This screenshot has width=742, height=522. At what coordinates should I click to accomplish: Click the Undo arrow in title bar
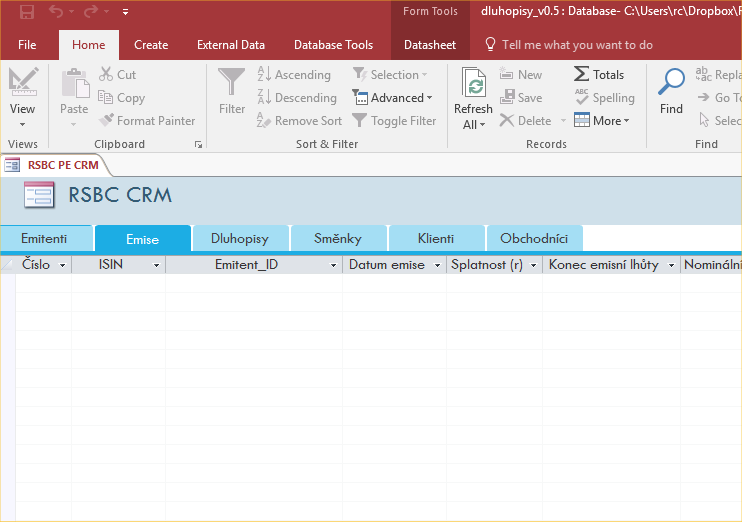(56, 11)
